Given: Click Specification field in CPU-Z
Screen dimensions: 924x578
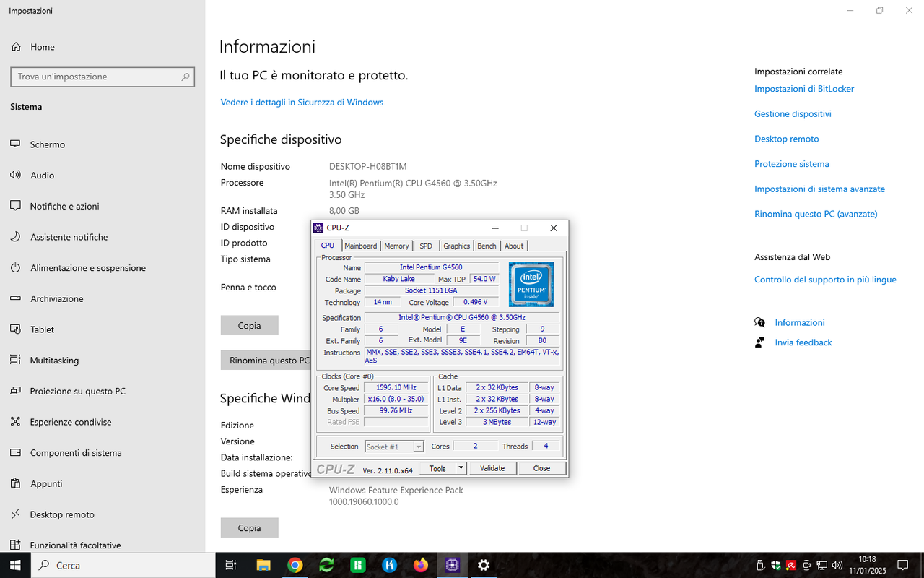Looking at the screenshot, I should tap(461, 317).
